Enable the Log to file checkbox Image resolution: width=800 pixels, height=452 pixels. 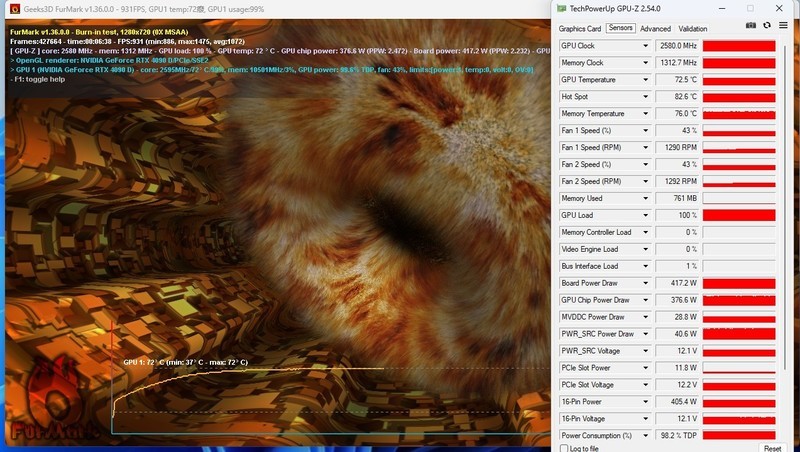coord(564,448)
